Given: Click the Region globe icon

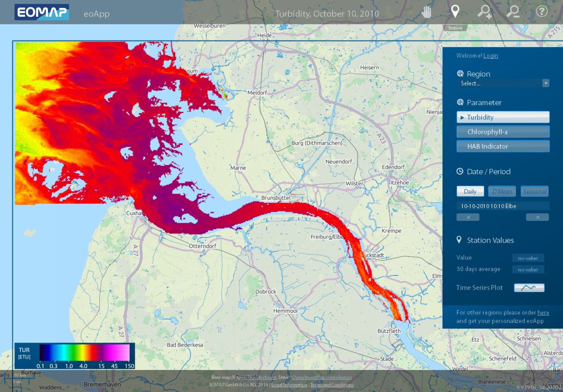Looking at the screenshot, I should click(460, 73).
